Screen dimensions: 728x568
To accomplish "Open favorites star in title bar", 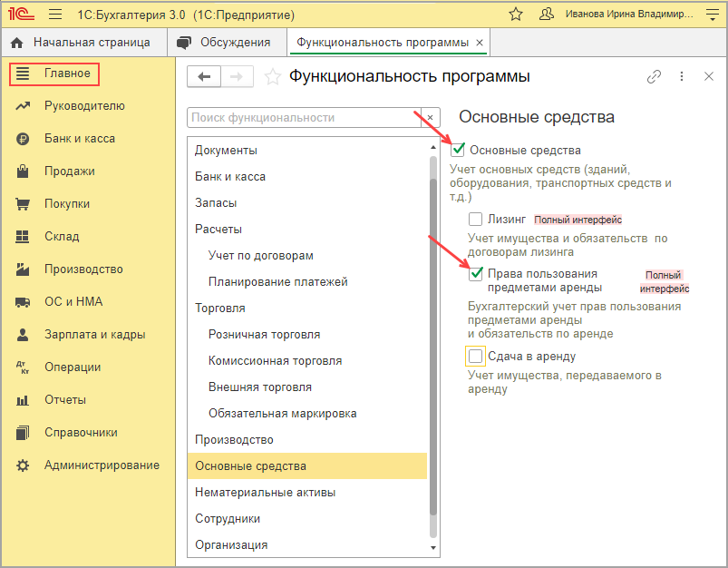I will tap(516, 15).
